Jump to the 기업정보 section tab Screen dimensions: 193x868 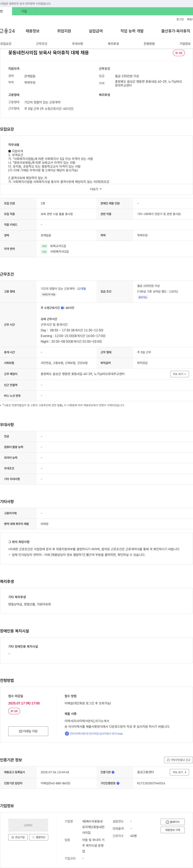click(185, 44)
